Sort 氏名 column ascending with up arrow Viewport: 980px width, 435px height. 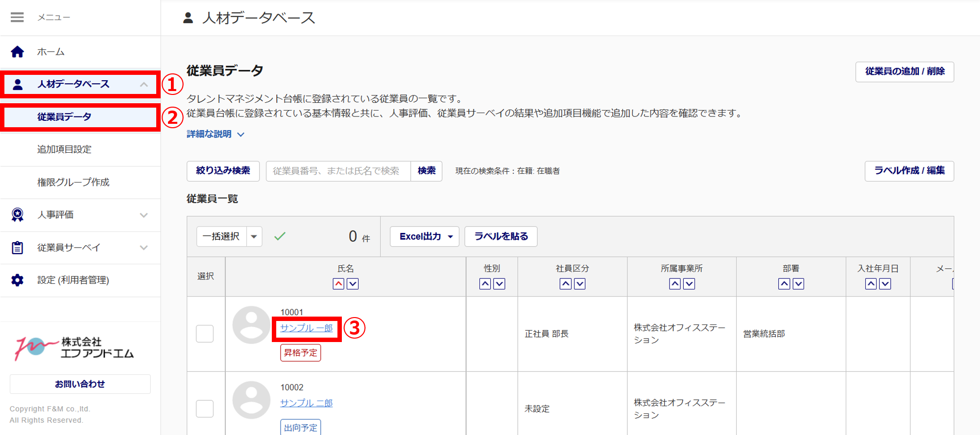click(x=338, y=284)
